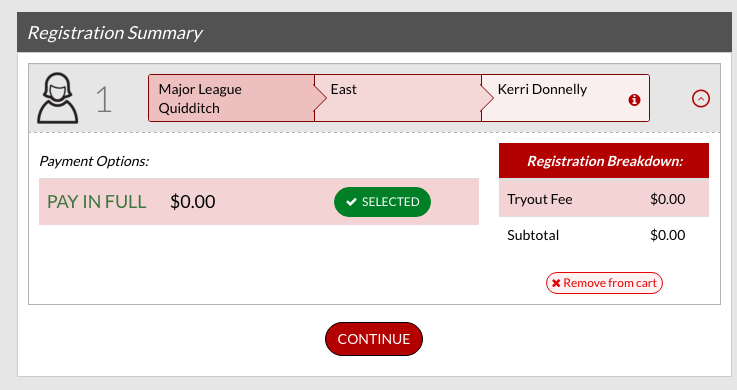Collapse the registration with the circled chevron

point(700,99)
